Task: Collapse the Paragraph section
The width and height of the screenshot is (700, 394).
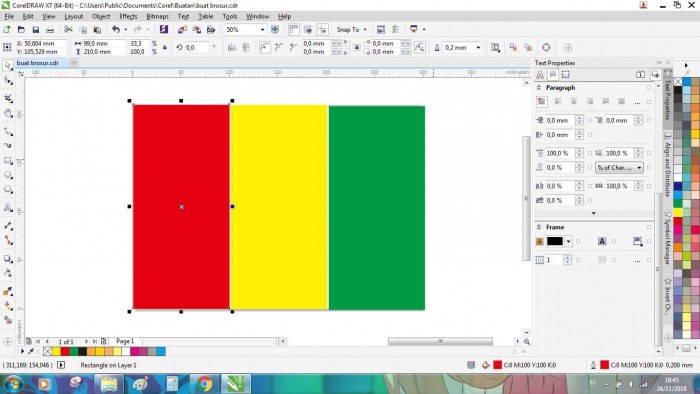Action: coord(539,88)
